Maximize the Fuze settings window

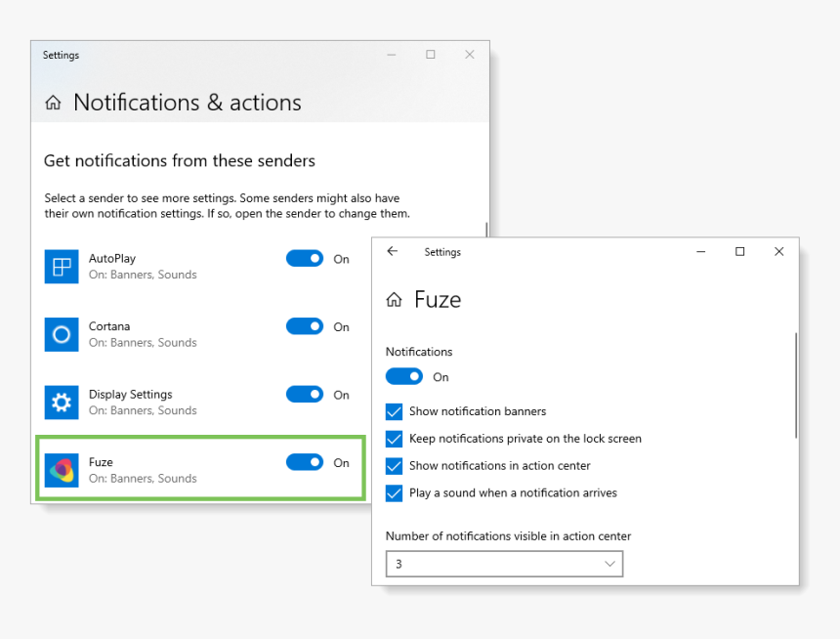point(739,252)
